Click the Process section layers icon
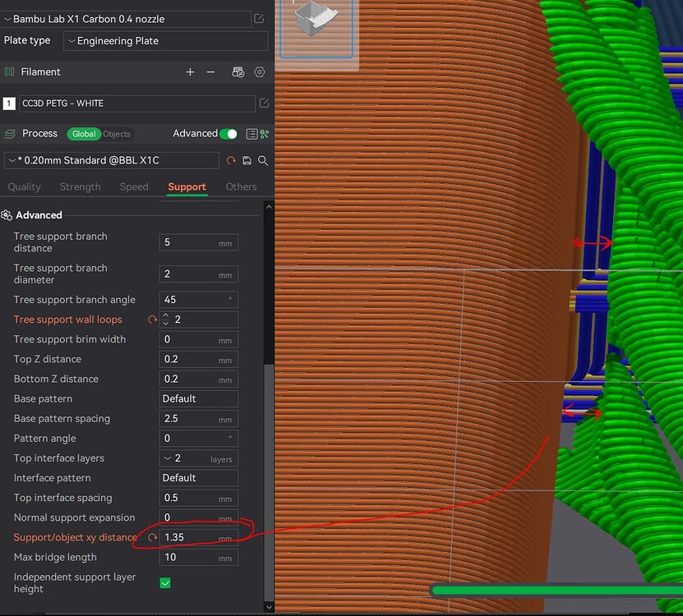 (10, 134)
